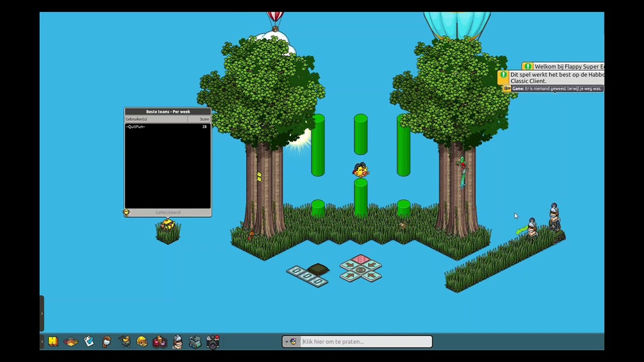Viewport: 644px width, 362px height.
Task: Click the 'Gefeliciteerd!' label on leaderboard
Action: tap(168, 213)
